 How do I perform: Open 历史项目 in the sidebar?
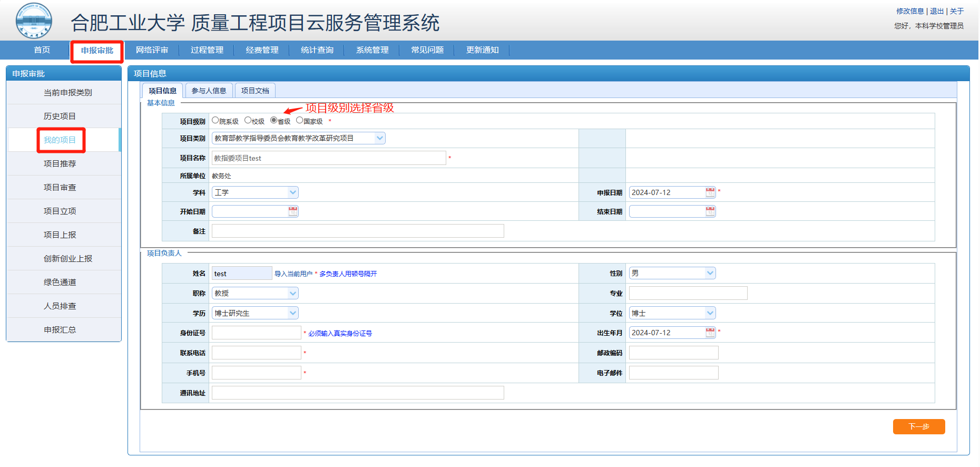[x=60, y=116]
